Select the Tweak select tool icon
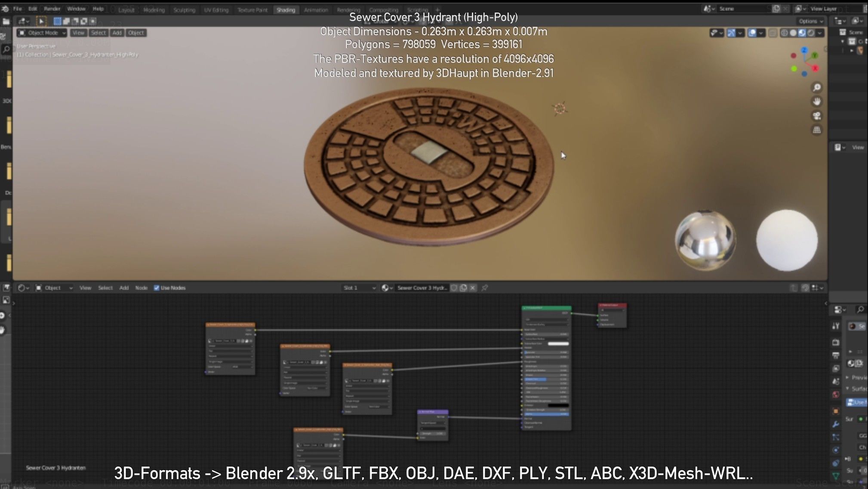Viewport: 868px width, 489px height. 41,21
